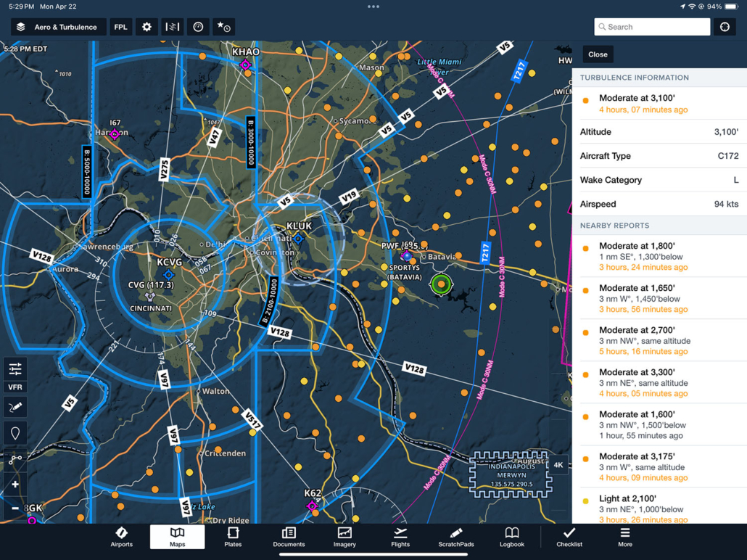Toggle the VFR chart selector on the sidebar

pos(15,387)
